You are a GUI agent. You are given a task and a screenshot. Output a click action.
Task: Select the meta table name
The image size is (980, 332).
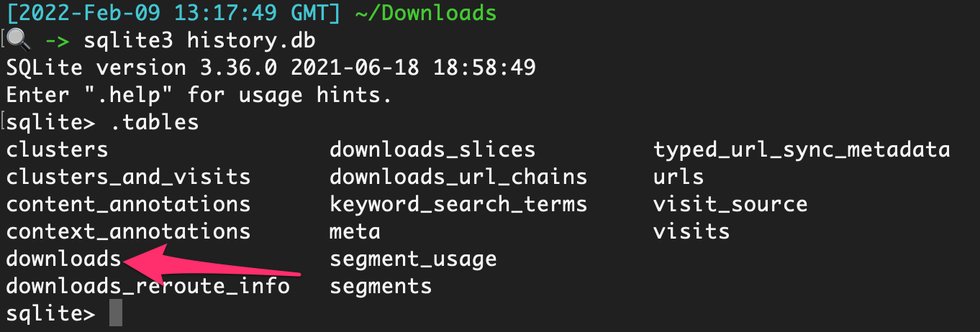(x=355, y=231)
